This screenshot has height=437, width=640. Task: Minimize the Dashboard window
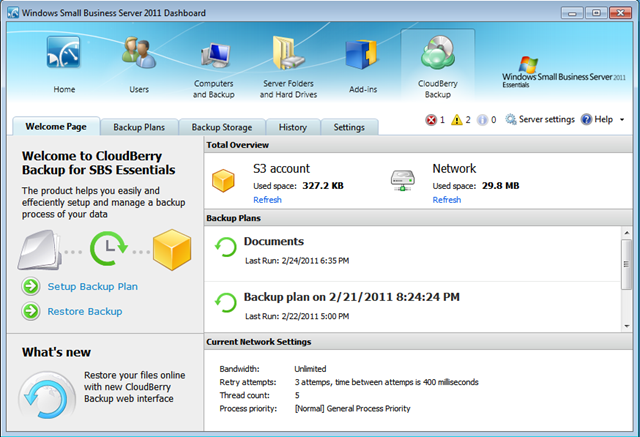pos(572,13)
